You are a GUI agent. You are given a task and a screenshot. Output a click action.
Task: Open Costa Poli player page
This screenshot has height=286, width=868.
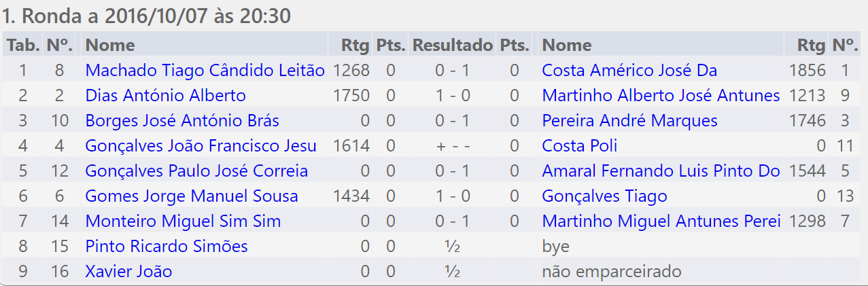tap(580, 146)
